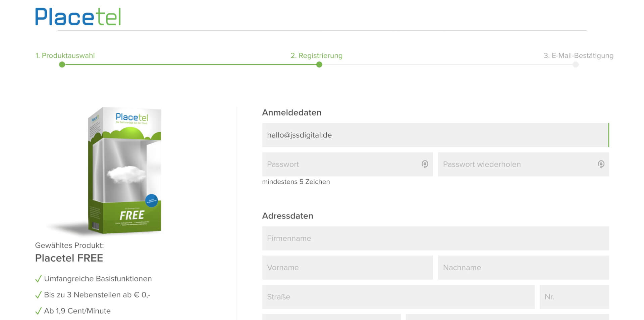Click the 'Bis zu 3 Nebenstellen ab € 0,-' text
The width and height of the screenshot is (644, 320).
tap(97, 295)
